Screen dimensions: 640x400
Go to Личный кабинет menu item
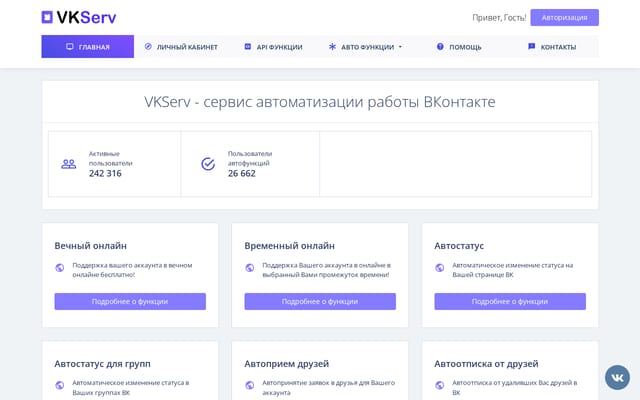181,47
